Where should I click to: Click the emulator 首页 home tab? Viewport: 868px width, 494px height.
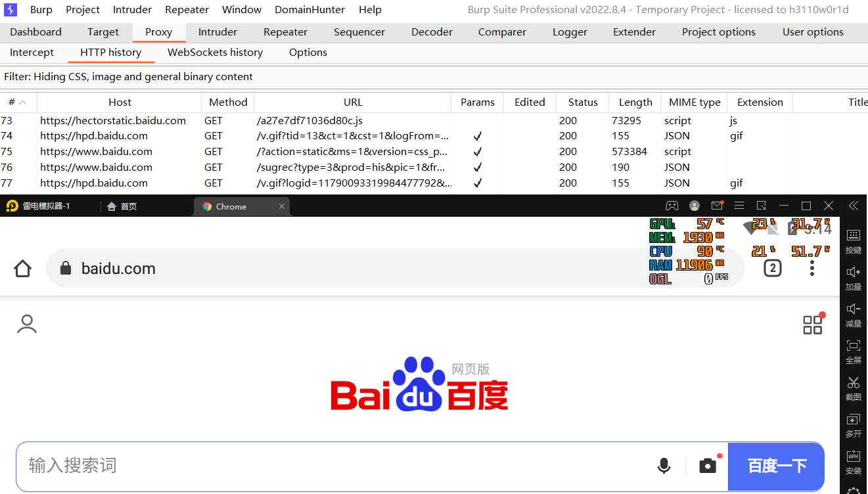122,206
